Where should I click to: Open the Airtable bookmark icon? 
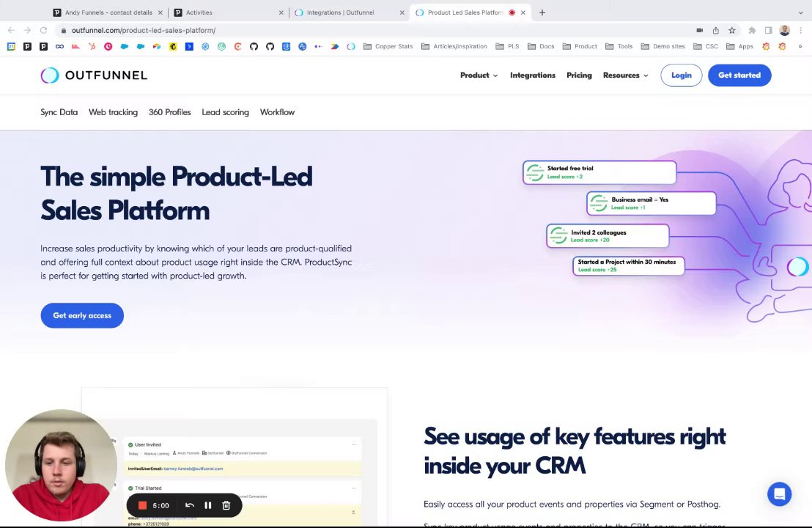point(156,46)
